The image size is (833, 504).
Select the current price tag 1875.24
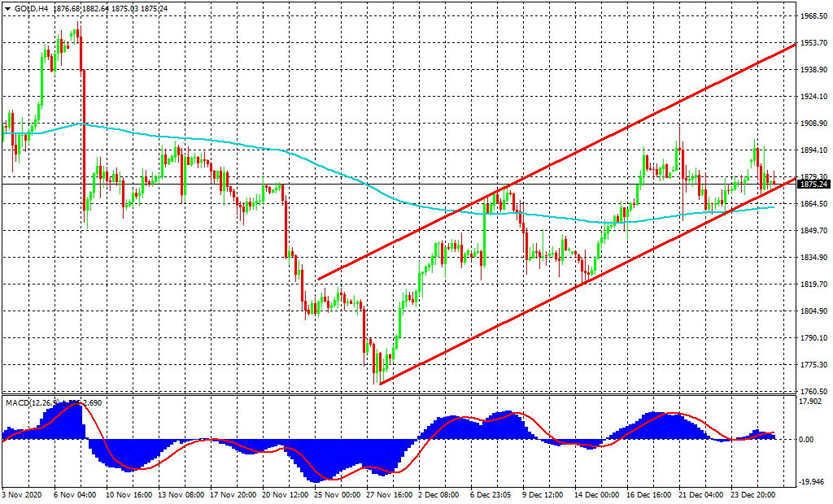click(813, 185)
